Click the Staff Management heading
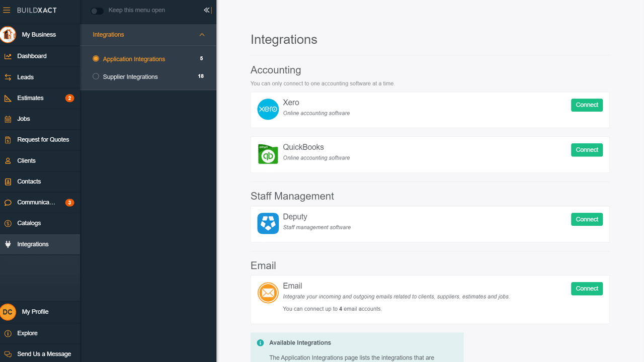Screen dimensions: 644x362 point(292,196)
